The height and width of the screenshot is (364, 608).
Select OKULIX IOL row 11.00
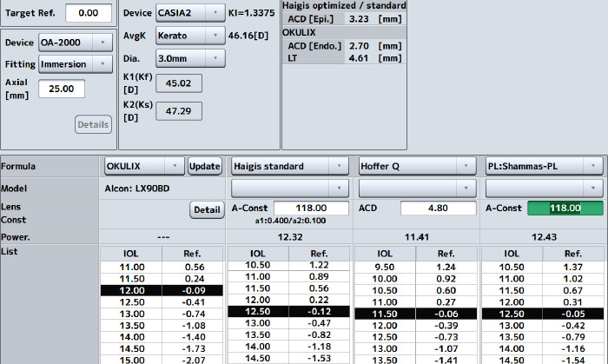pyautogui.click(x=162, y=267)
